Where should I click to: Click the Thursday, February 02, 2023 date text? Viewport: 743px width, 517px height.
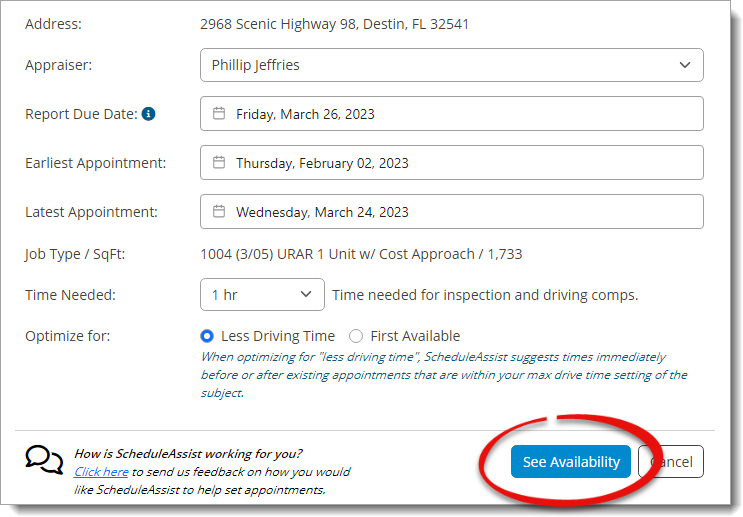pyautogui.click(x=322, y=163)
